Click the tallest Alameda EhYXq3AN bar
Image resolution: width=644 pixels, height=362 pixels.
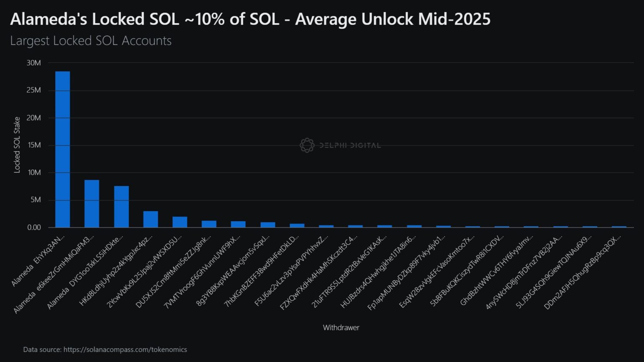point(62,149)
